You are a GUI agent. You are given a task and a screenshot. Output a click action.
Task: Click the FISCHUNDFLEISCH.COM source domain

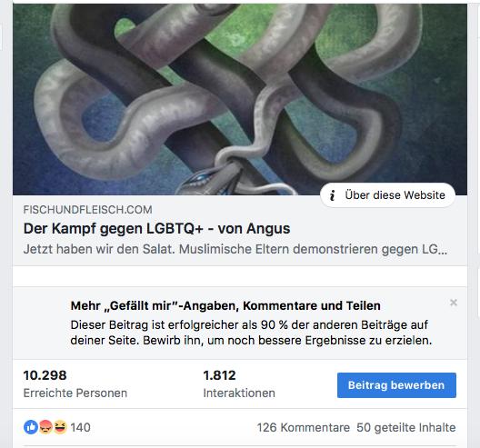pyautogui.click(x=87, y=210)
